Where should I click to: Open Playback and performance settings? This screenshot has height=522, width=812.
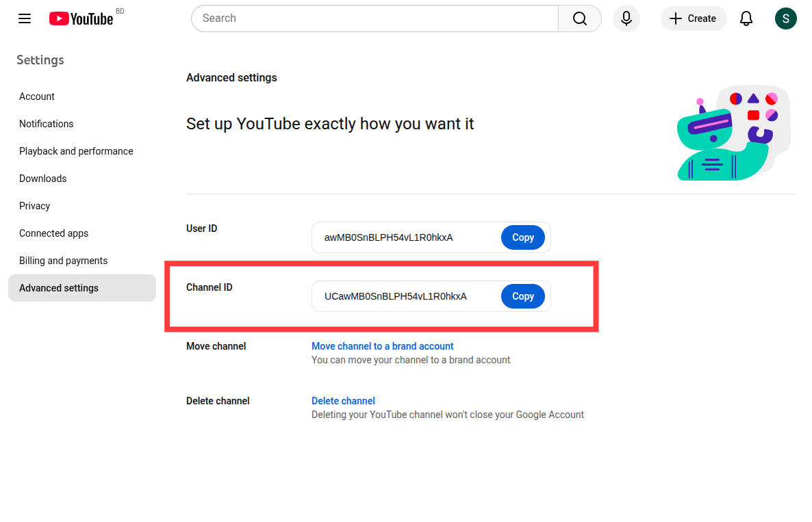(x=76, y=151)
